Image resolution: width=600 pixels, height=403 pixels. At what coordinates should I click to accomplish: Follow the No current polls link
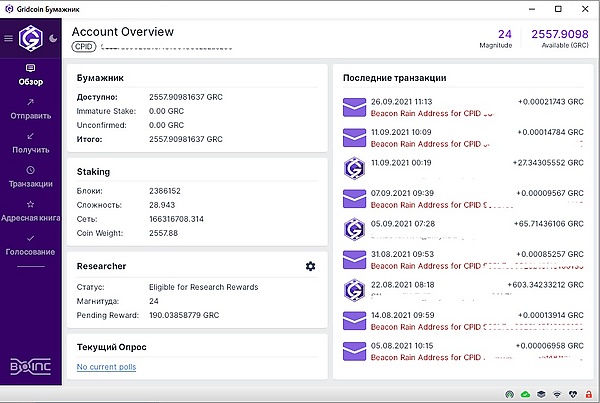(x=106, y=367)
